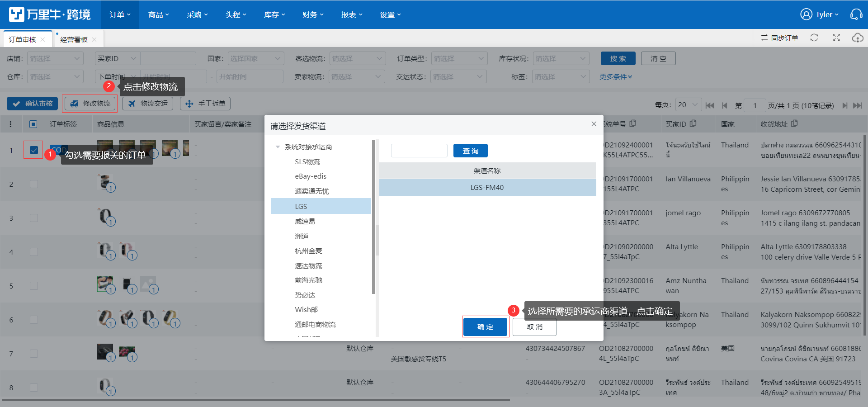
Task: Open the 采购 menu
Action: pos(197,14)
